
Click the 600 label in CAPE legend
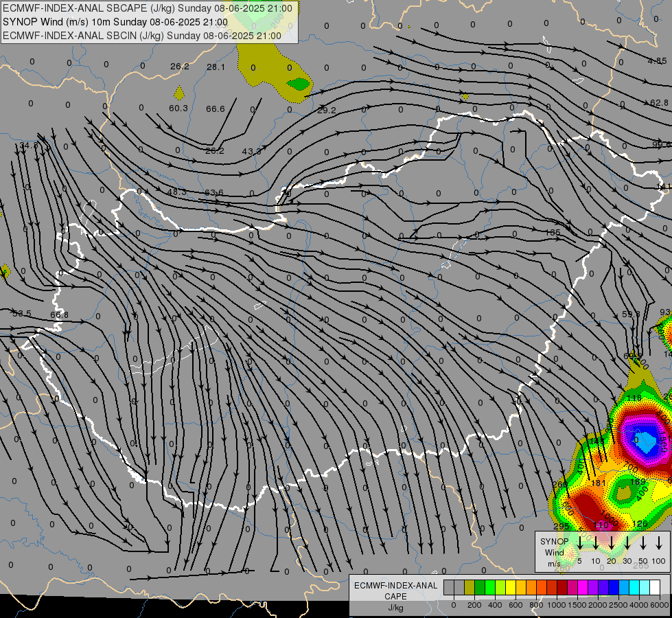point(515,605)
